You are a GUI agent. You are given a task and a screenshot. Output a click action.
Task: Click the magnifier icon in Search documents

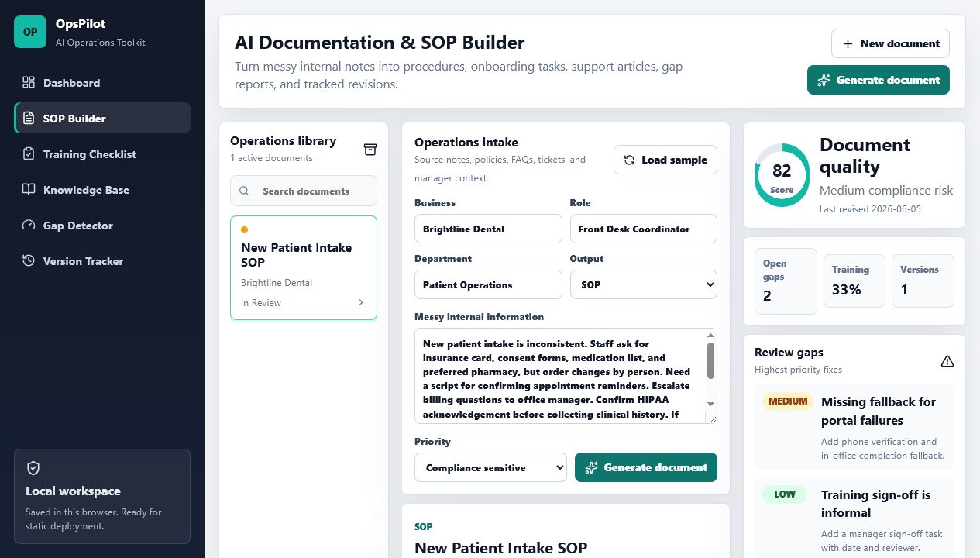point(244,191)
